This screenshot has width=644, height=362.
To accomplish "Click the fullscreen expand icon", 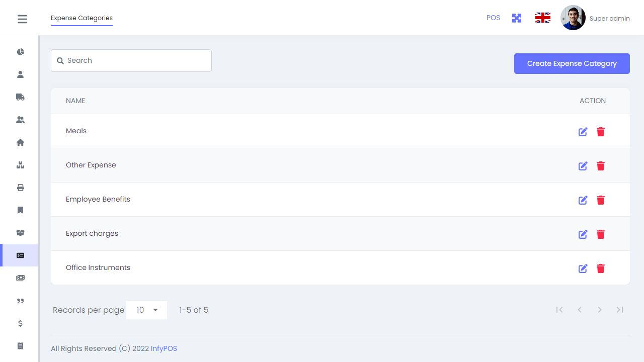I will click(516, 18).
